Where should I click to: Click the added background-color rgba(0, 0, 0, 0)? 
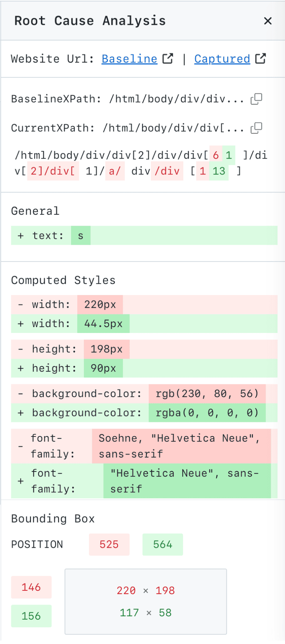[207, 413]
